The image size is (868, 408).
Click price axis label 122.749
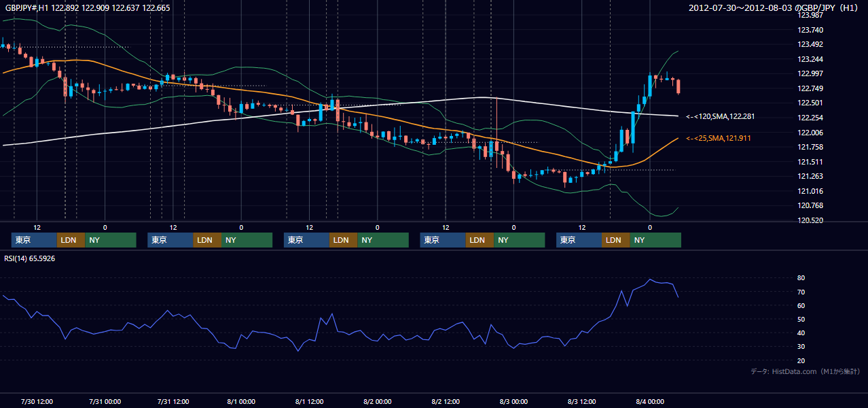click(810, 88)
